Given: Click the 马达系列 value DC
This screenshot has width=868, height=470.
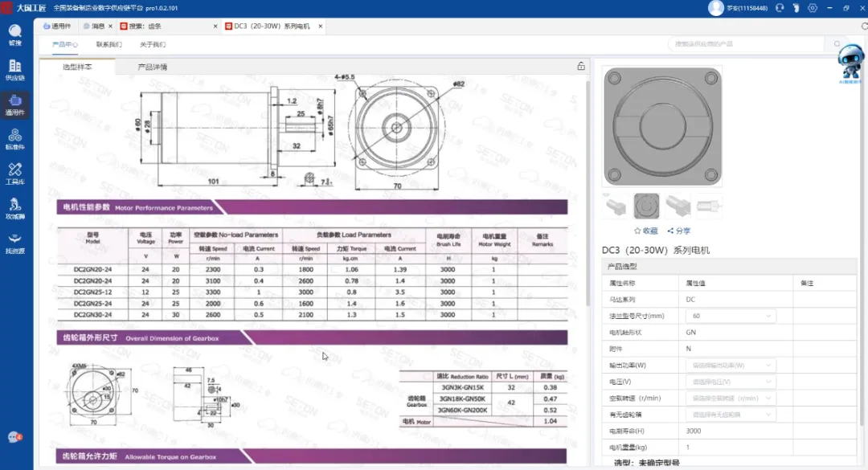Looking at the screenshot, I should pyautogui.click(x=690, y=300).
